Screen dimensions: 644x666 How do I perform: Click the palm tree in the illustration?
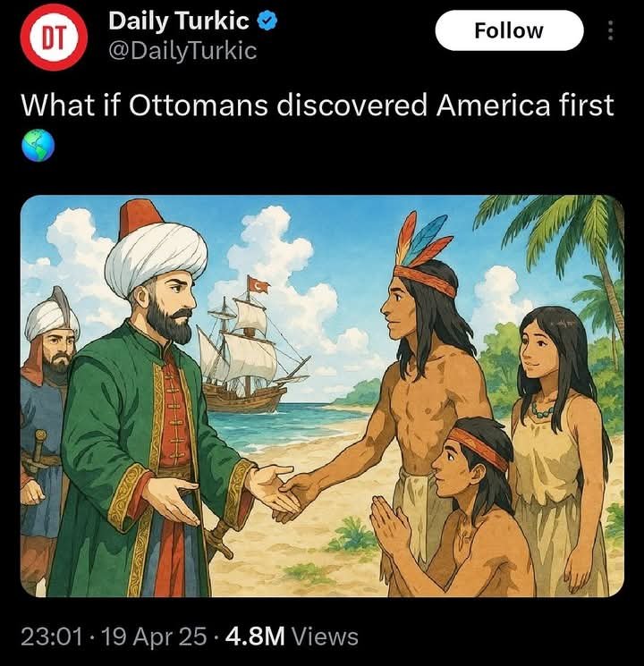pyautogui.click(x=565, y=250)
